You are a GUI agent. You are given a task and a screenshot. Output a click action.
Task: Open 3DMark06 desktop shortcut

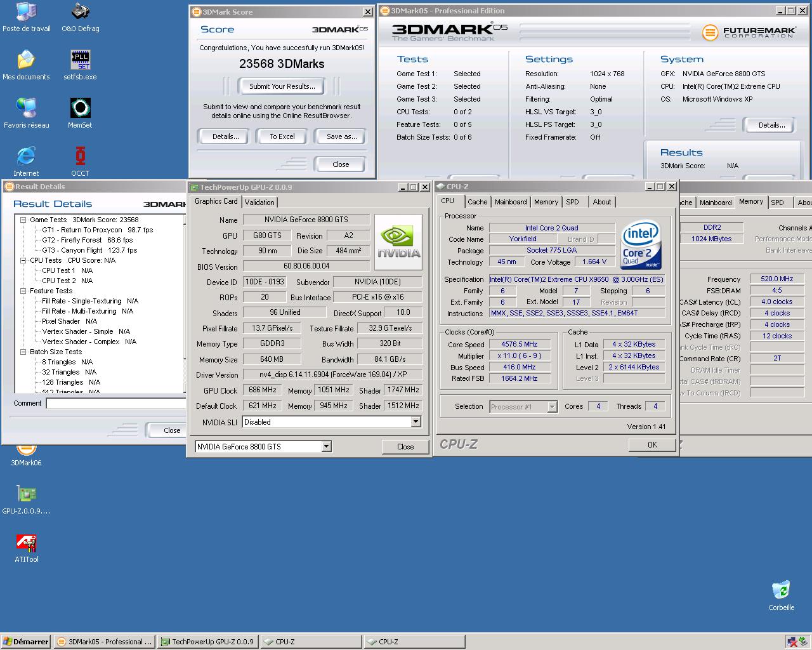(26, 456)
